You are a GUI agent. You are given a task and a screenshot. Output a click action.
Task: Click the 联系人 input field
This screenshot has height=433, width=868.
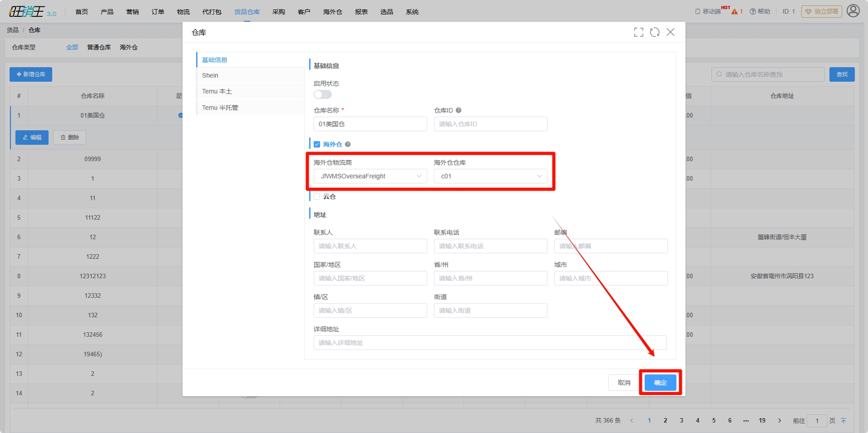point(370,246)
